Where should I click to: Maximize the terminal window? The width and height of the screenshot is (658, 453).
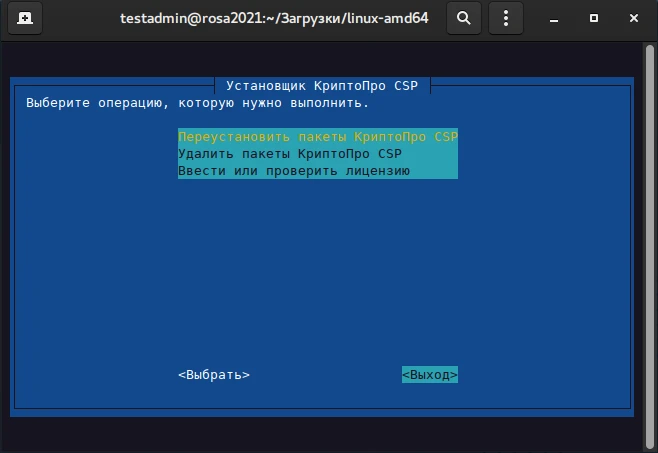594,18
